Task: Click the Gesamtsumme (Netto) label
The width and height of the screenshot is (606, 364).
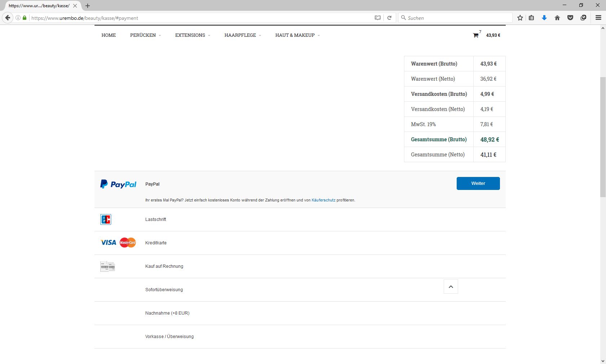Action: [x=438, y=155]
